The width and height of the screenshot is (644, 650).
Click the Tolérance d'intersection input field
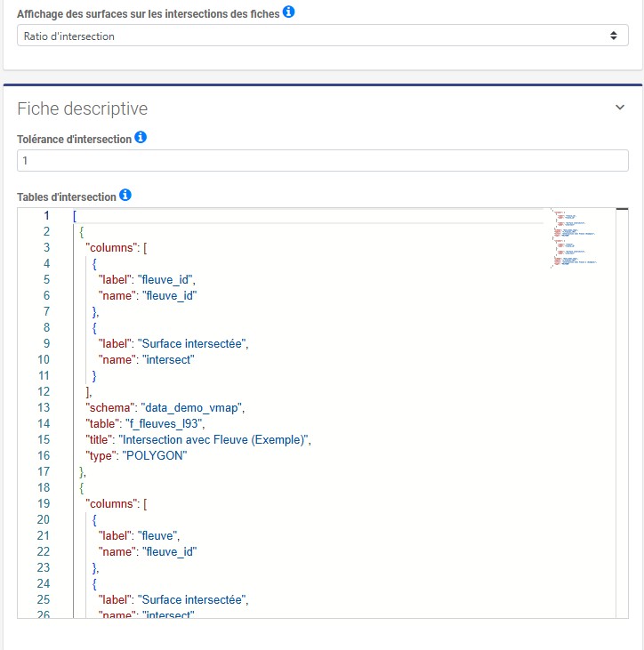323,160
